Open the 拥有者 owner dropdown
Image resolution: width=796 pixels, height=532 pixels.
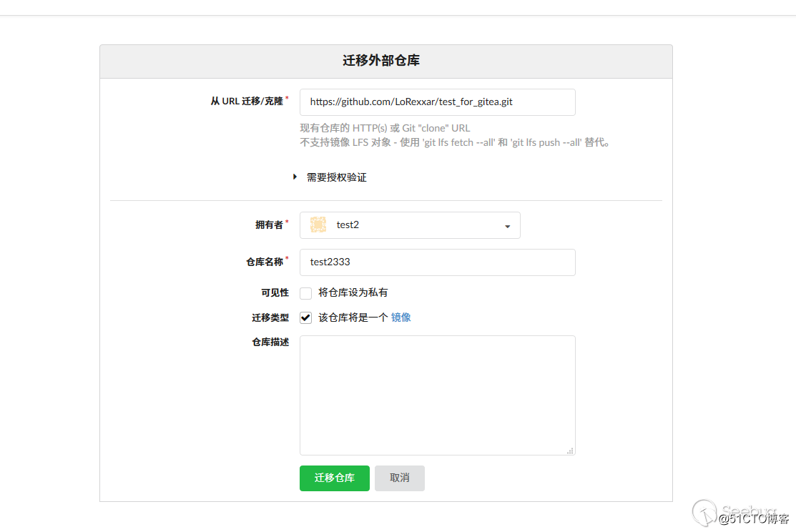[x=410, y=225]
